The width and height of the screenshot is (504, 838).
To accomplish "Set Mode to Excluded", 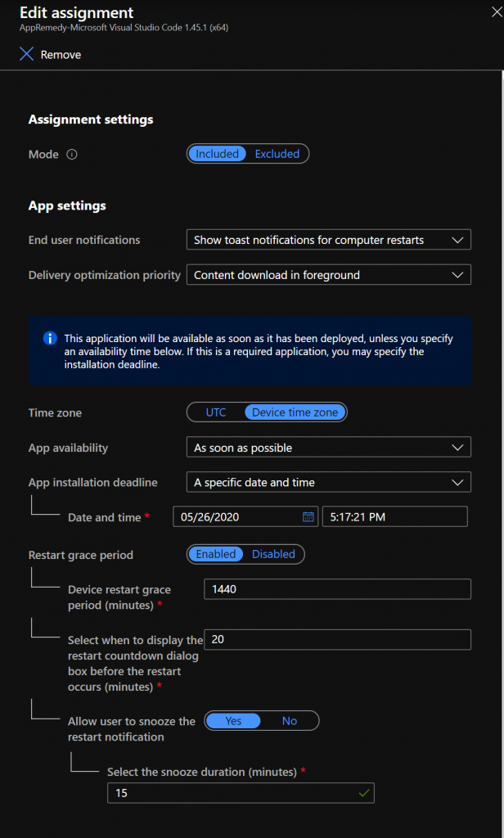I will coord(277,154).
